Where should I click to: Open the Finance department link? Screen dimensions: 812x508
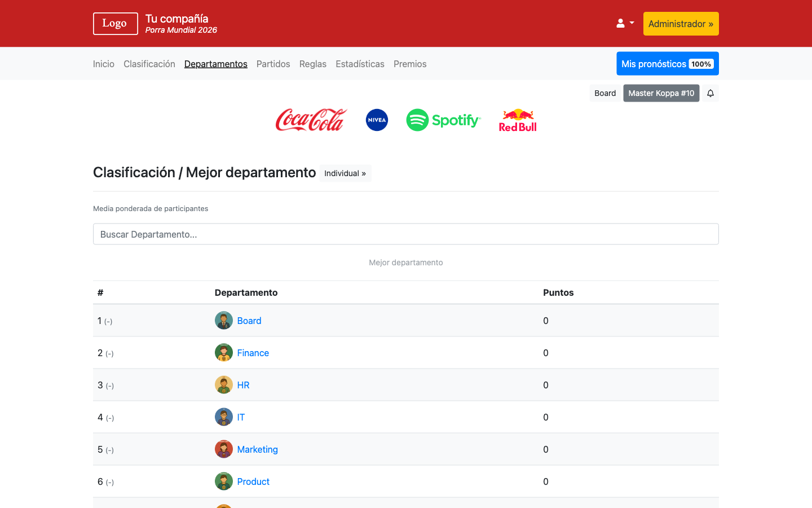[x=253, y=352]
